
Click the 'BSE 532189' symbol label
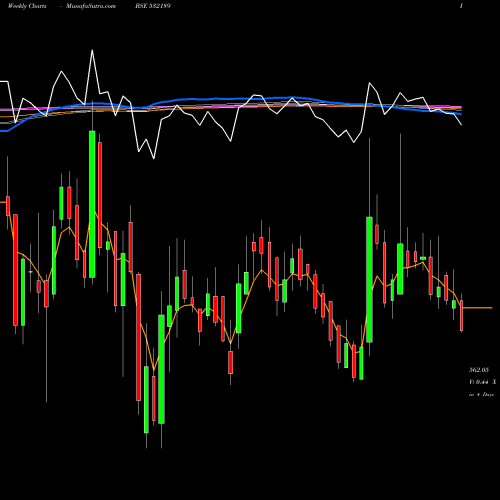(153, 6)
